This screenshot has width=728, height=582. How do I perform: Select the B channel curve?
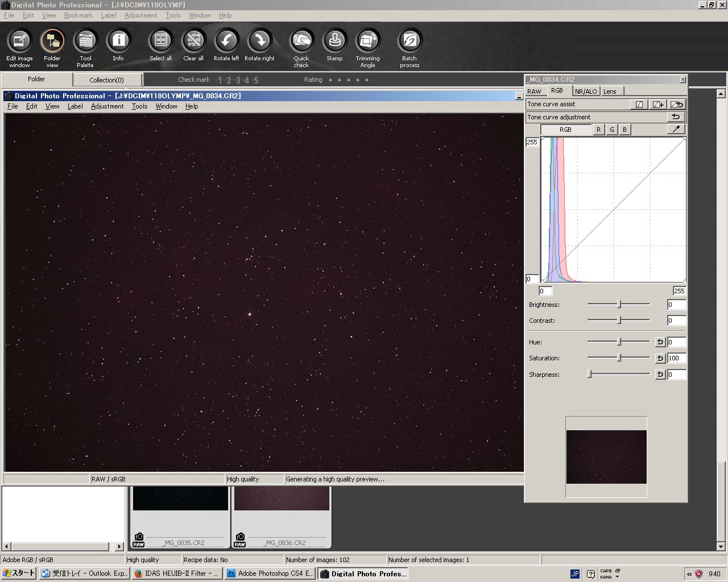tap(624, 130)
